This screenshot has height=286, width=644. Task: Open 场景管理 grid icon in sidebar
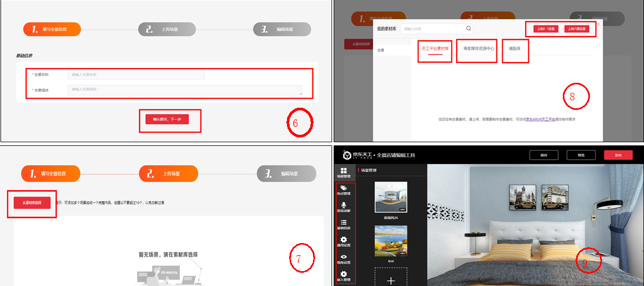(x=343, y=172)
